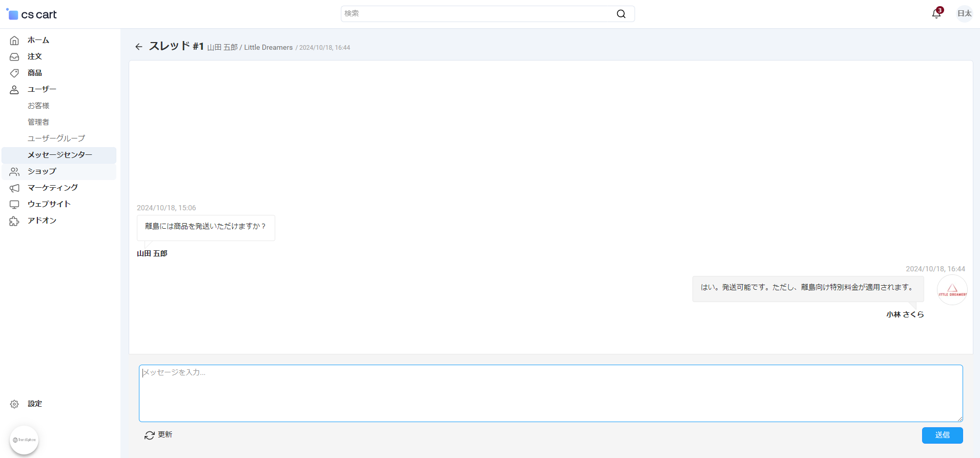Click the 送信 send button
The width and height of the screenshot is (980, 458).
pyautogui.click(x=942, y=435)
